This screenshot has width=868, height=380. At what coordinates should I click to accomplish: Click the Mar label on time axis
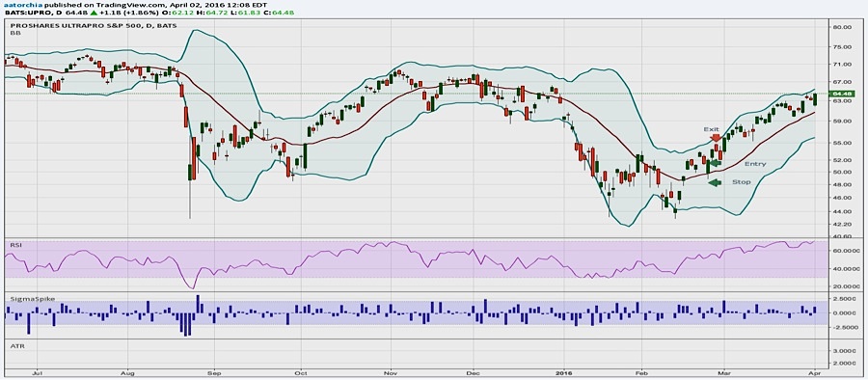(x=723, y=374)
